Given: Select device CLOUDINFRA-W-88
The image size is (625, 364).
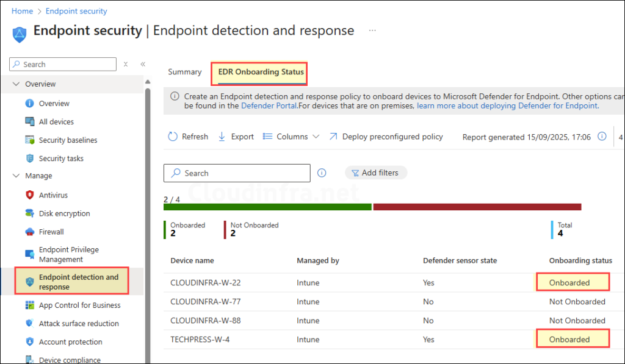Looking at the screenshot, I should 205,321.
